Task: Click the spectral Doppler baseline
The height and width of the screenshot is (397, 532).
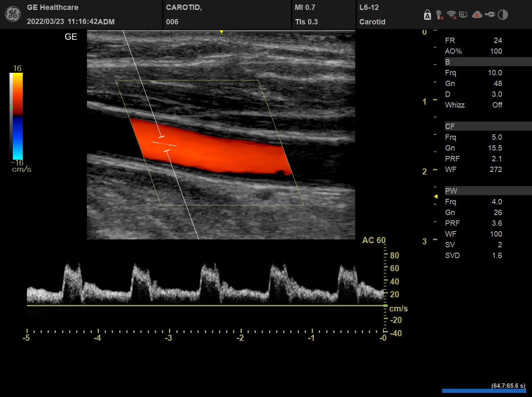Action: point(206,306)
